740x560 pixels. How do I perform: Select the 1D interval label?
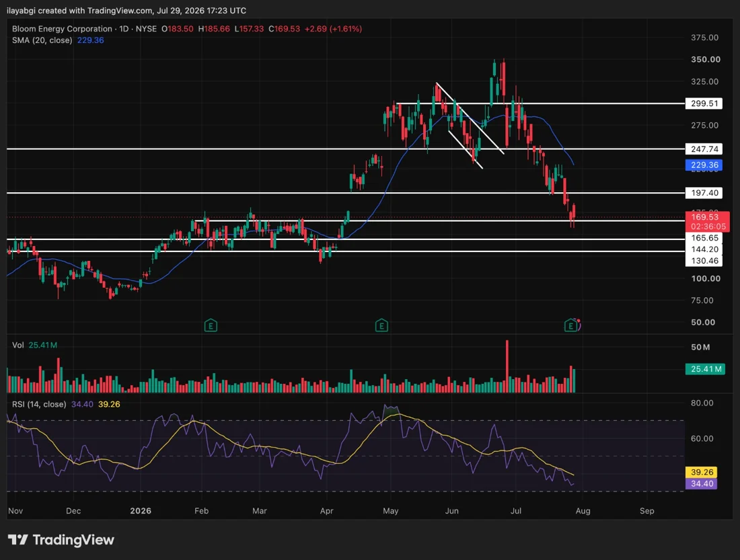tap(124, 29)
